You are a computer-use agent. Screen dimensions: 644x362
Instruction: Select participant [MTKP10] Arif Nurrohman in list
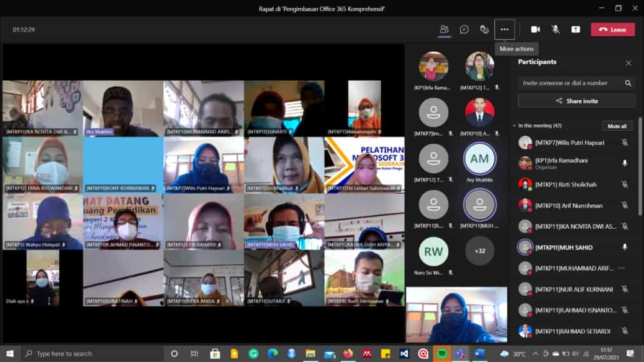pos(568,206)
